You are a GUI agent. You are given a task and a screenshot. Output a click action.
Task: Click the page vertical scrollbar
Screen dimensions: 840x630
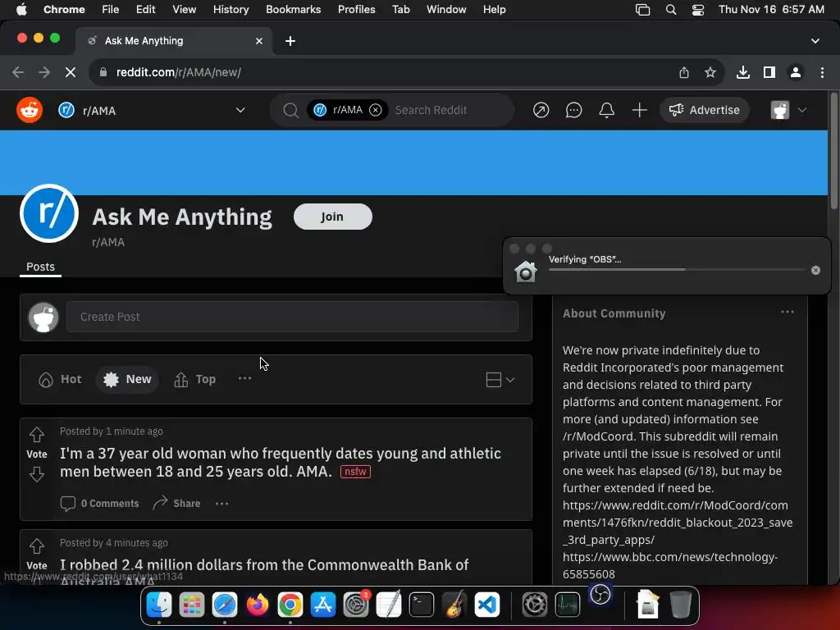[x=833, y=152]
